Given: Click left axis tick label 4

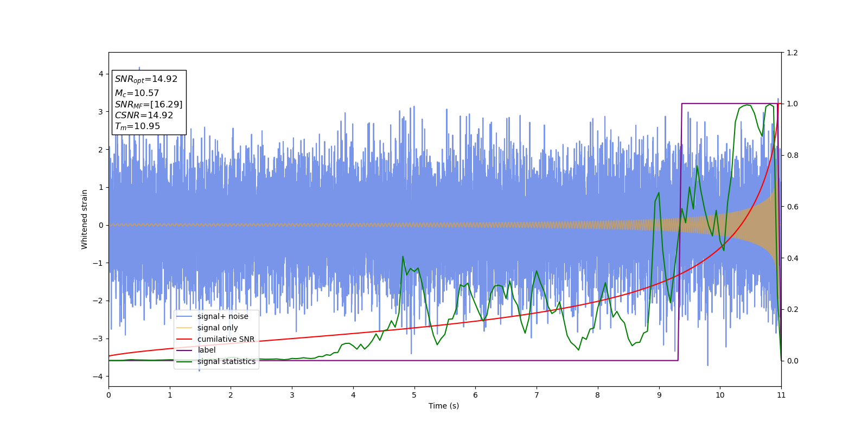Looking at the screenshot, I should point(101,74).
